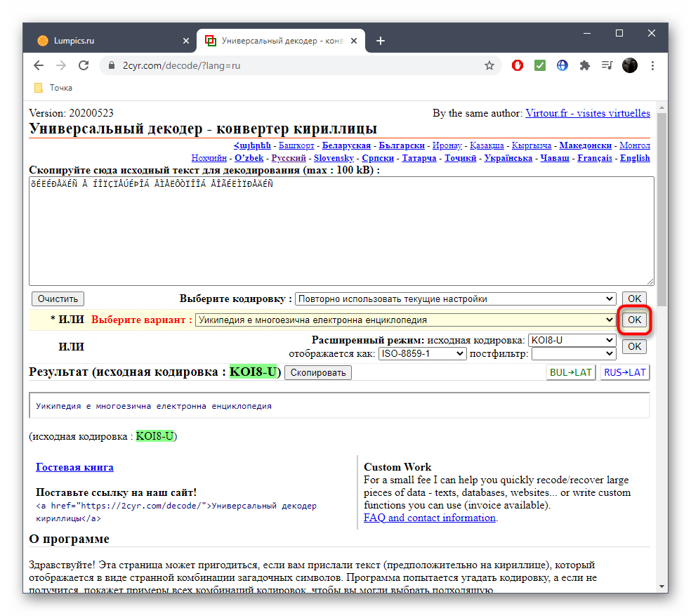The height and width of the screenshot is (616, 691).
Task: Switch language to Тоҷикӣ
Action: coord(460,158)
